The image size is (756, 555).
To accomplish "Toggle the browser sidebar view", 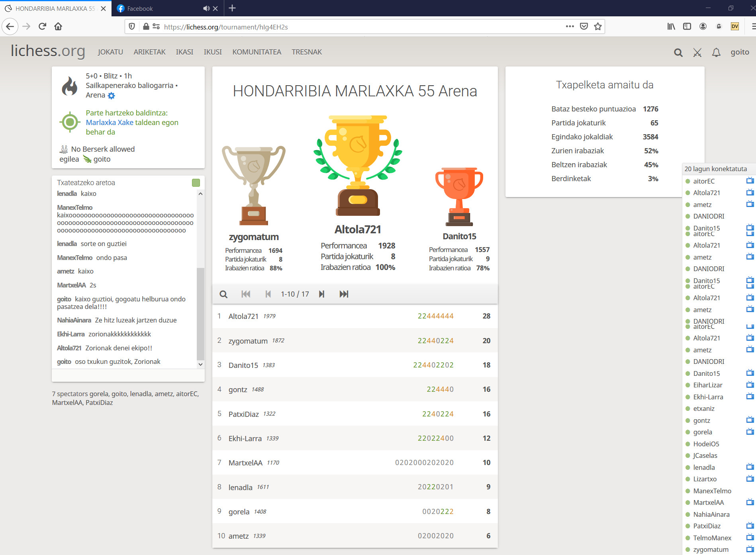I will (687, 27).
